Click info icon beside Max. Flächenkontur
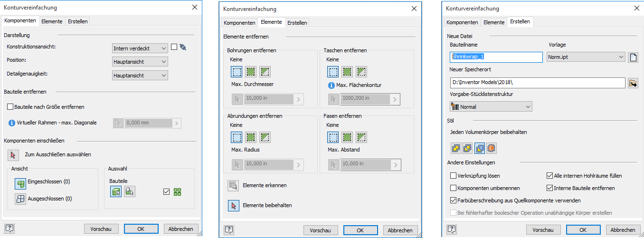Screen dimensions: 644x238 coord(331,86)
